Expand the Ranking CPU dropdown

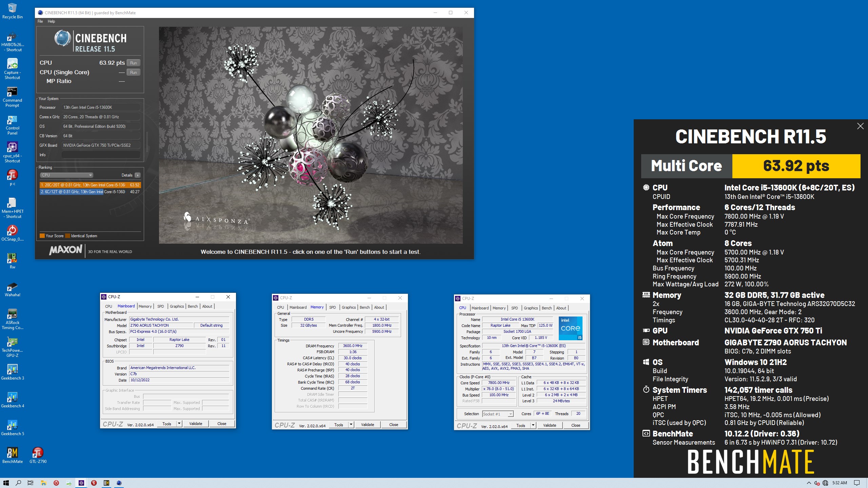tap(66, 175)
